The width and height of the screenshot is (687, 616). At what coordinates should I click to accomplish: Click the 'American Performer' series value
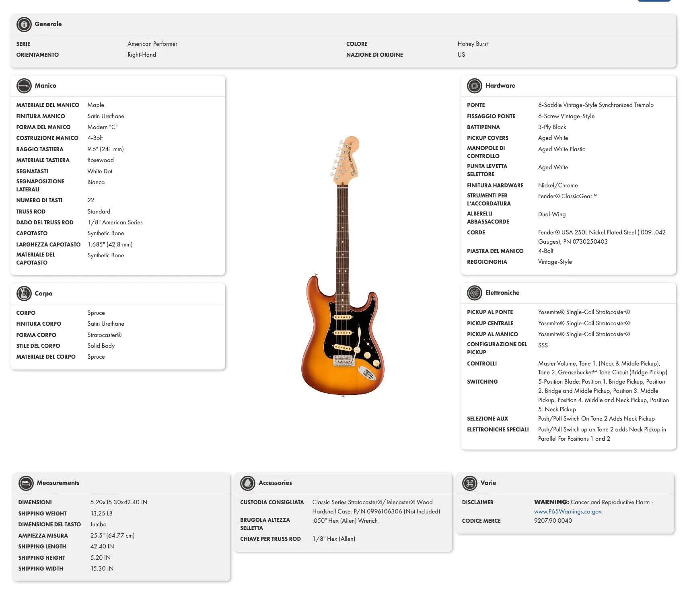pos(152,44)
